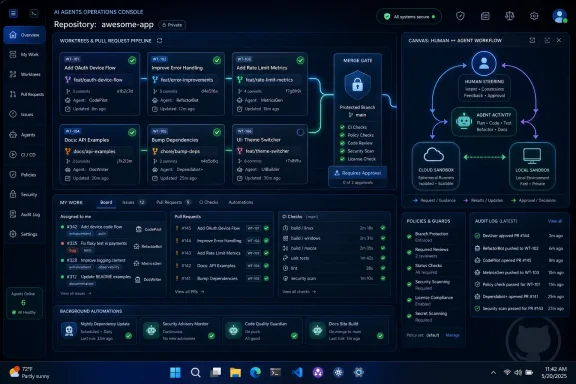Click View all issues link
The height and width of the screenshot is (384, 576).
[75, 293]
